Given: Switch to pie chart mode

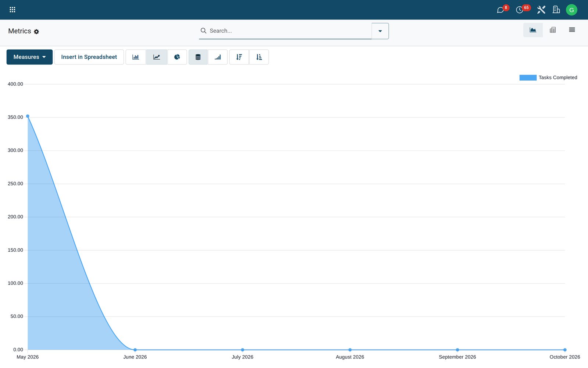Looking at the screenshot, I should coord(177,57).
